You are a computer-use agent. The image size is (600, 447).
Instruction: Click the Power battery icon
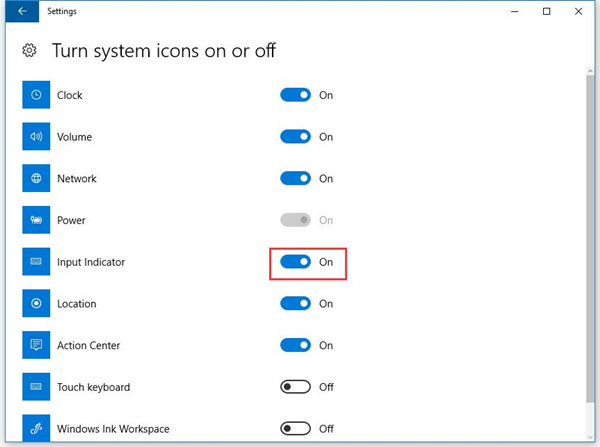(x=36, y=220)
